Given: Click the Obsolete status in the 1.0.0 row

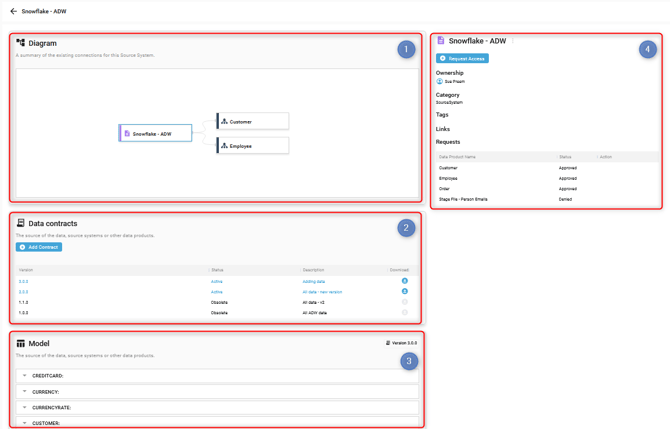Looking at the screenshot, I should (219, 313).
